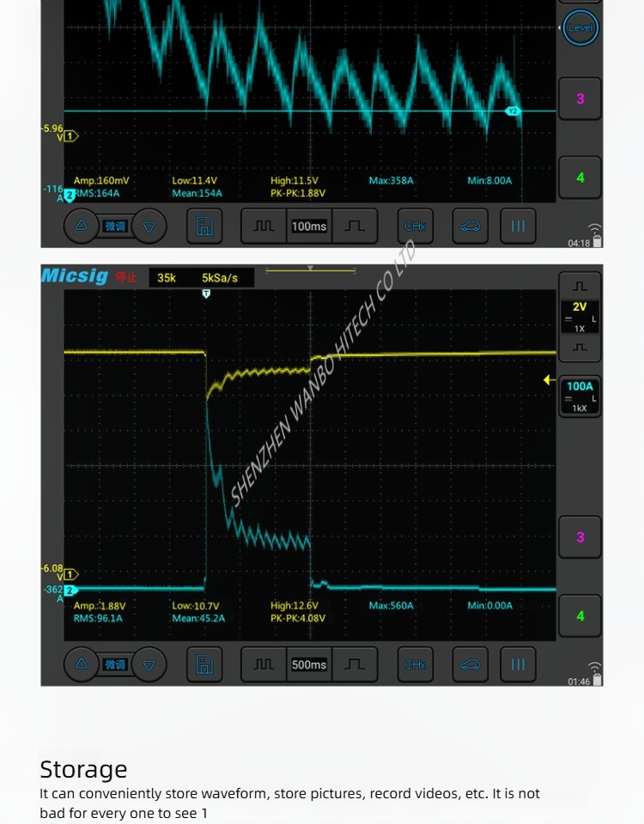Tap the double-pulse timebase icon beside 500ms
This screenshot has height=824, width=644.
(x=264, y=664)
